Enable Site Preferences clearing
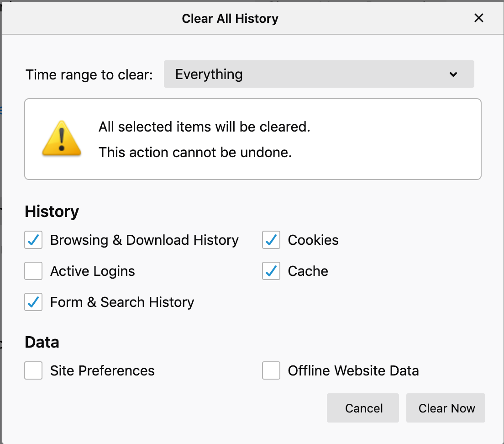Image resolution: width=504 pixels, height=444 pixels. click(33, 370)
